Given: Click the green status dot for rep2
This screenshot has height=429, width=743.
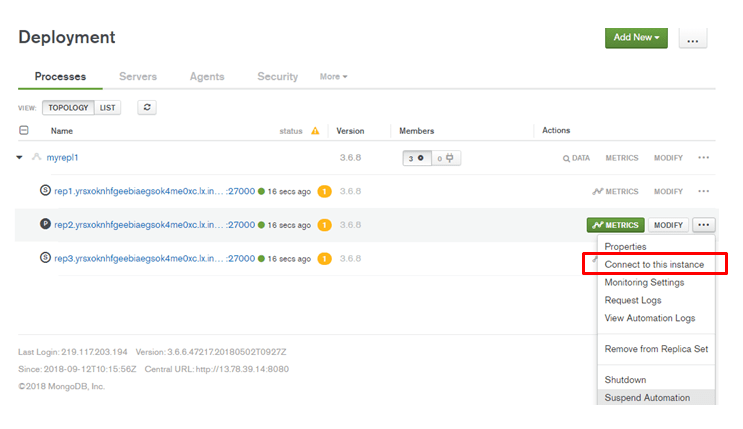Looking at the screenshot, I should (261, 225).
